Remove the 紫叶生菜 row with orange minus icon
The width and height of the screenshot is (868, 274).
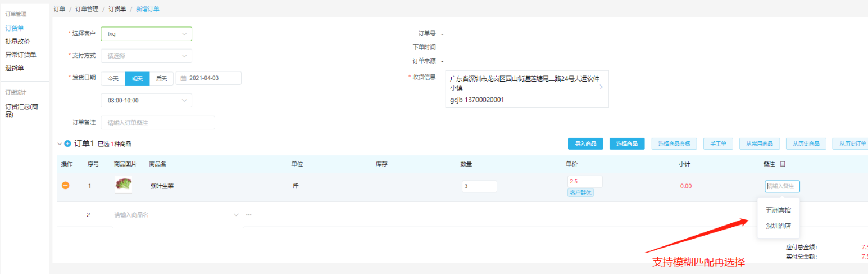65,185
